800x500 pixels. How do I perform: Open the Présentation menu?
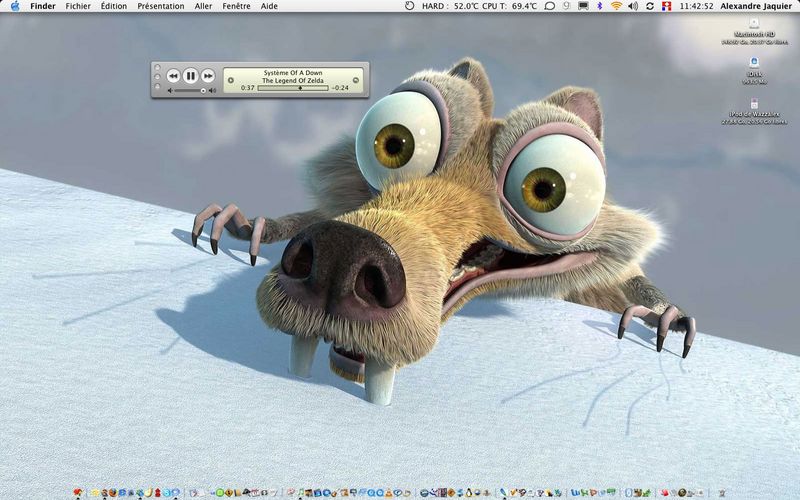click(160, 6)
